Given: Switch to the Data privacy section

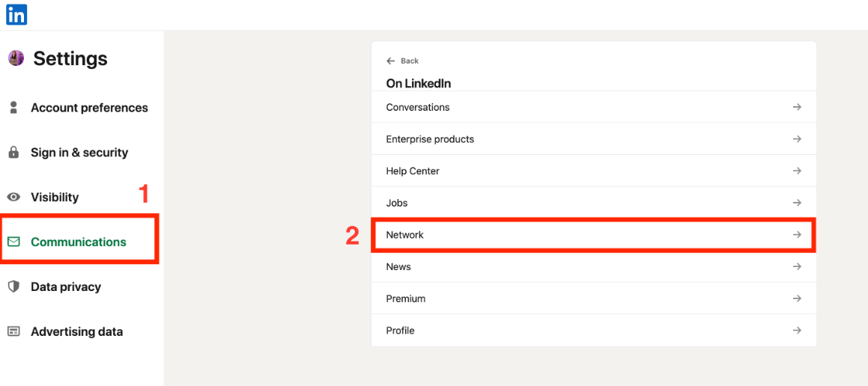Looking at the screenshot, I should (x=66, y=287).
